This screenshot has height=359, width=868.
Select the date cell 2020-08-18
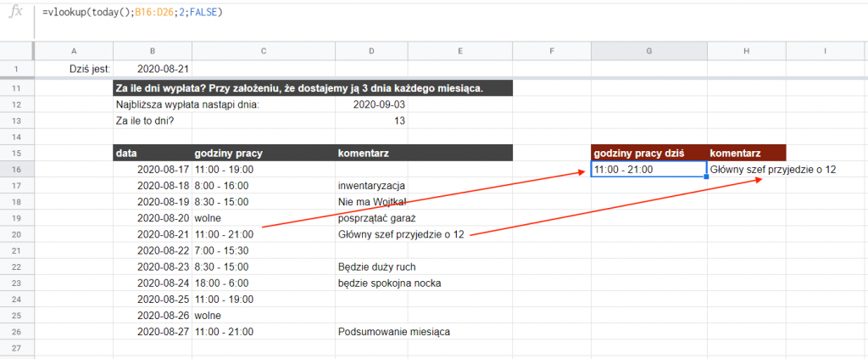coord(153,185)
